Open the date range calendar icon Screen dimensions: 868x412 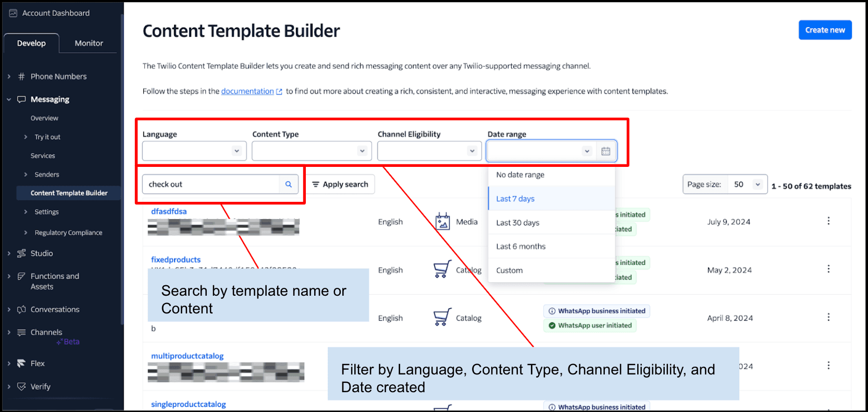(605, 151)
